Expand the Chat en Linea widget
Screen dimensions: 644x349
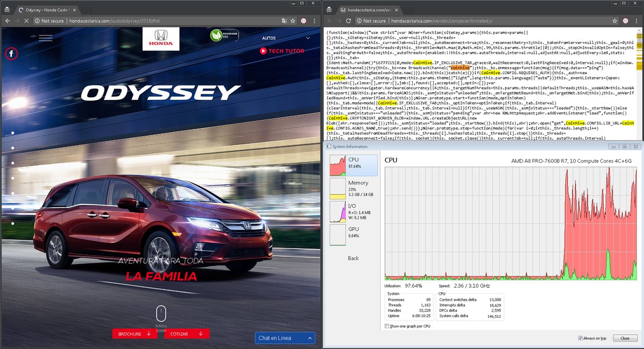click(285, 338)
